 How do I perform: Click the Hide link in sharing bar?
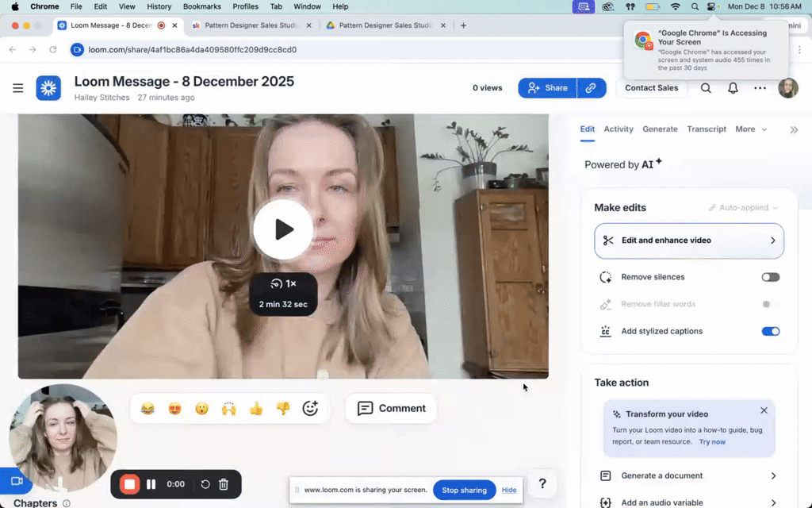point(509,490)
